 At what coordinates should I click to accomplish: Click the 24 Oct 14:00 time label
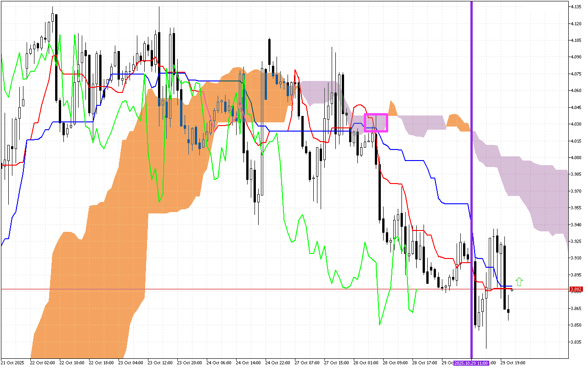click(249, 363)
